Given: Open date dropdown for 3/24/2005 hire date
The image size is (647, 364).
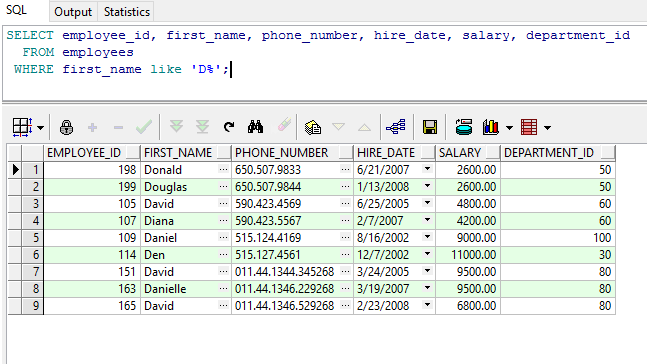Looking at the screenshot, I should [427, 271].
